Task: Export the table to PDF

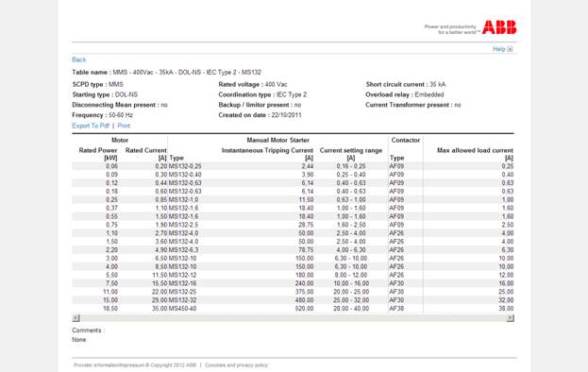Action: coord(91,126)
